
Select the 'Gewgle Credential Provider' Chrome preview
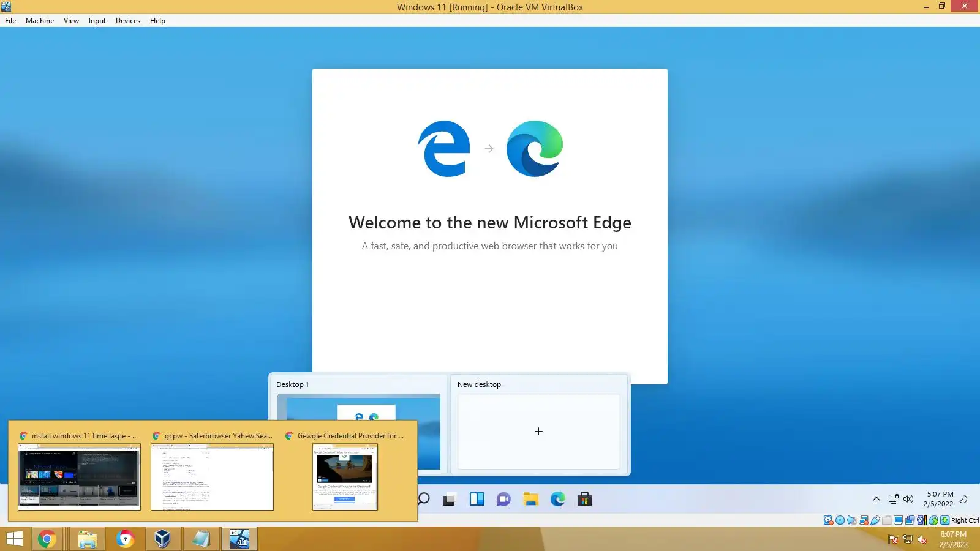point(345,471)
